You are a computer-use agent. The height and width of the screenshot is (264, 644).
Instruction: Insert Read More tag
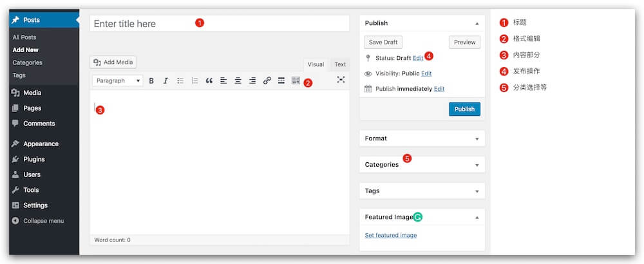coord(281,80)
